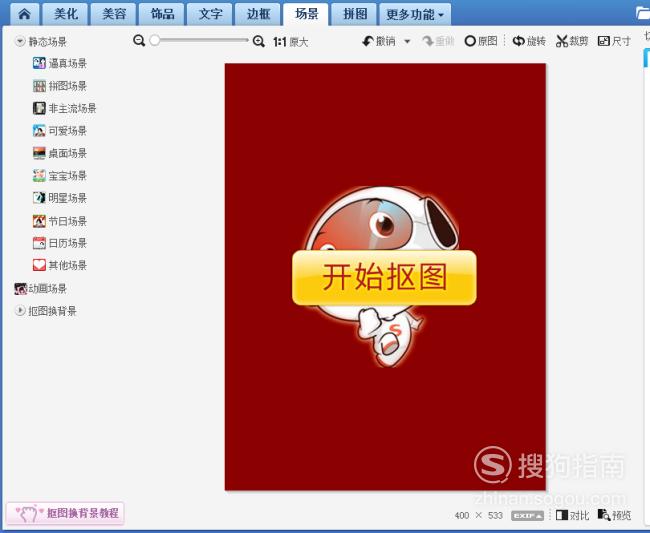Select the 明星场景 text label
650x533 pixels.
pos(68,198)
